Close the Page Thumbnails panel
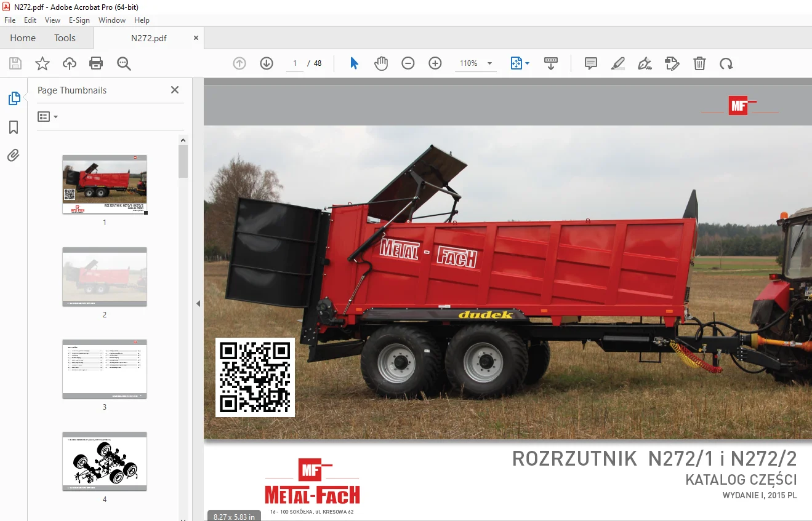812x521 pixels. click(175, 90)
